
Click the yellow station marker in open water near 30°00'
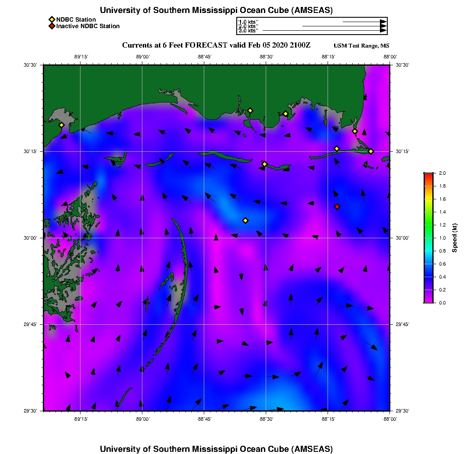coord(245,221)
